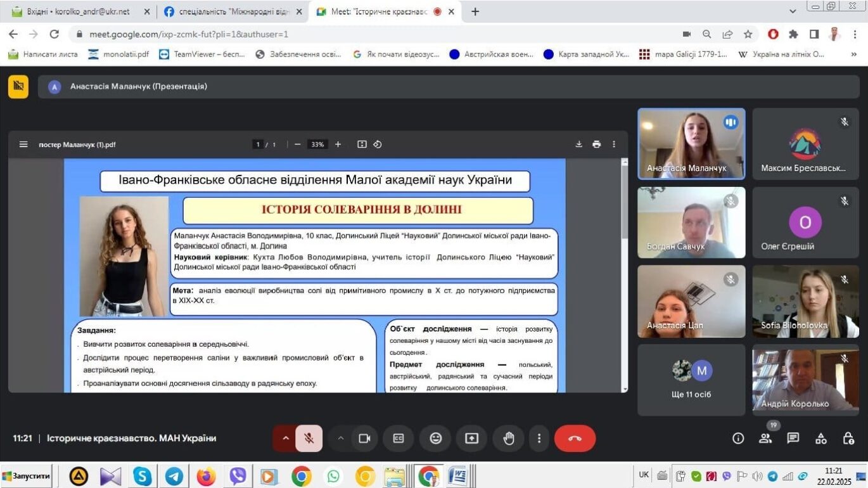Image resolution: width=868 pixels, height=488 pixels.
Task: Toggle the camera on or off
Action: (x=364, y=439)
